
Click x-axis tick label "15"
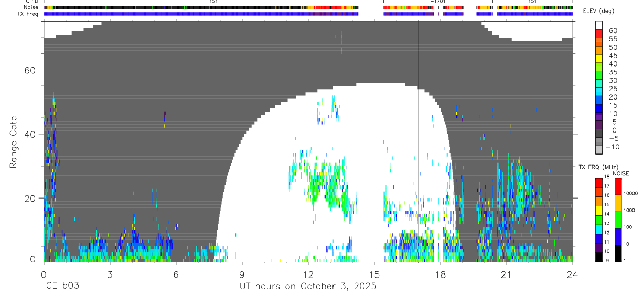374,274
